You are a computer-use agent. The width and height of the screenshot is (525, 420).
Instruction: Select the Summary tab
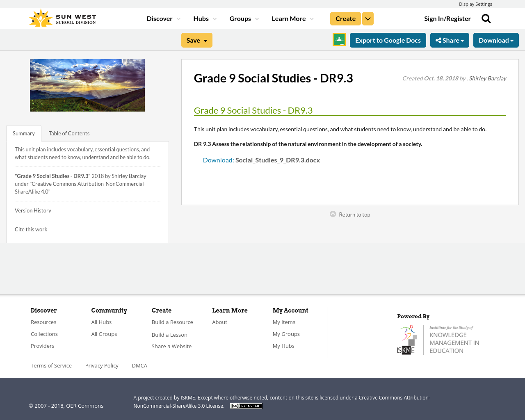tap(23, 133)
